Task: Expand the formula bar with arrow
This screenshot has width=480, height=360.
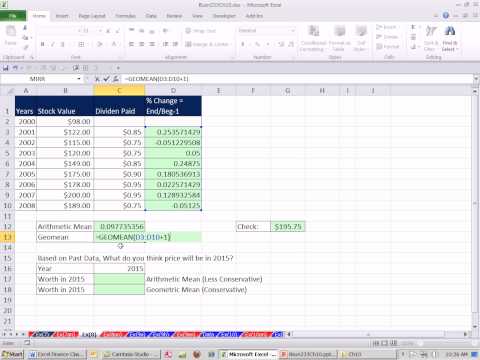Action: 476,79
